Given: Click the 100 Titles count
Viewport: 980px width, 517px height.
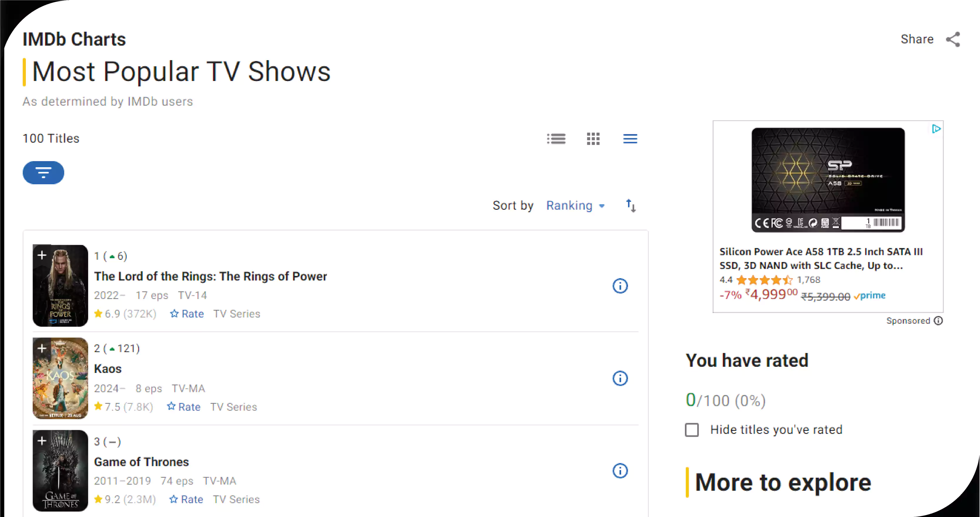Looking at the screenshot, I should tap(51, 138).
